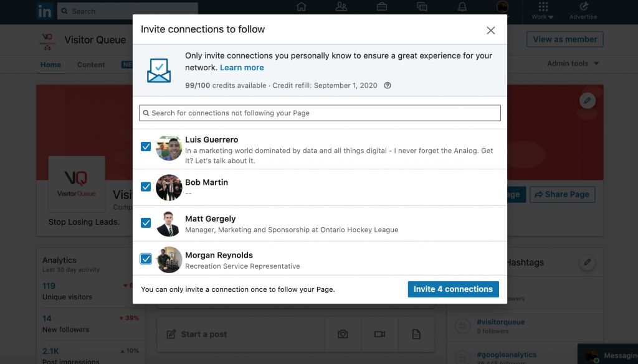Click the View as member button
This screenshot has height=364, width=638.
pos(564,39)
